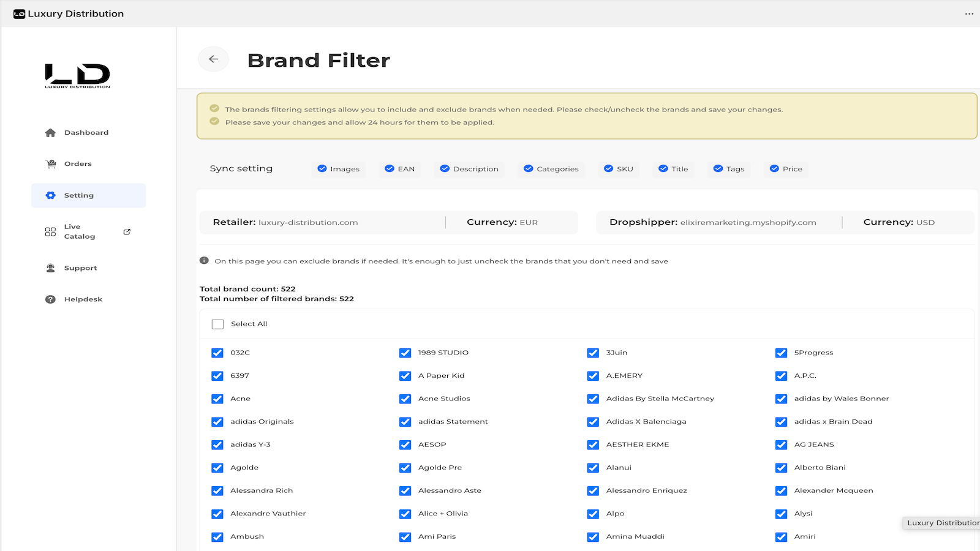Open Live Catalog external link icon
The width and height of the screenshot is (980, 551).
[127, 231]
